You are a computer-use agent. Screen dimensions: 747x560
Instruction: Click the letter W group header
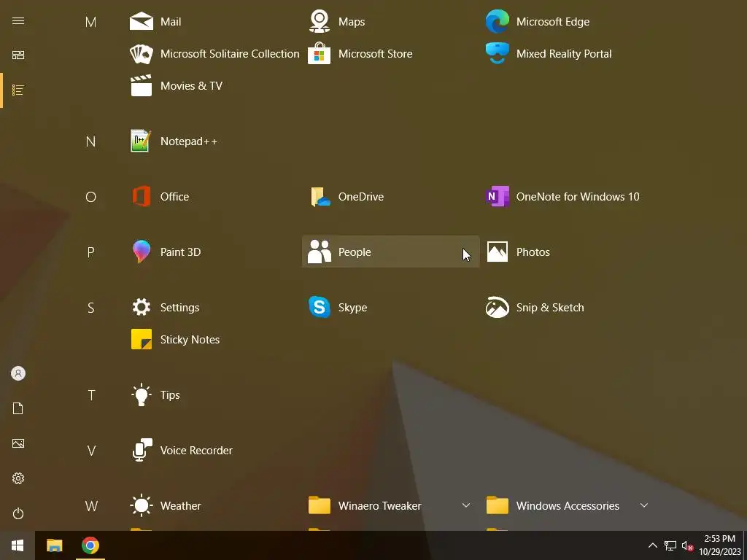[91, 506]
